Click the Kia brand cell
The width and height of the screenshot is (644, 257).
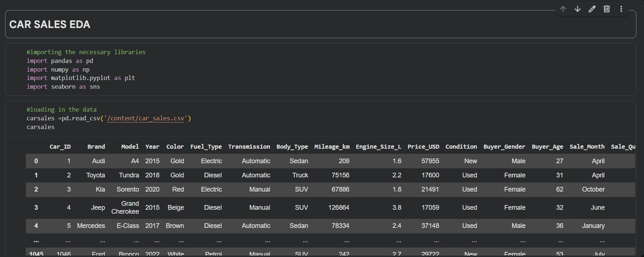tap(100, 189)
